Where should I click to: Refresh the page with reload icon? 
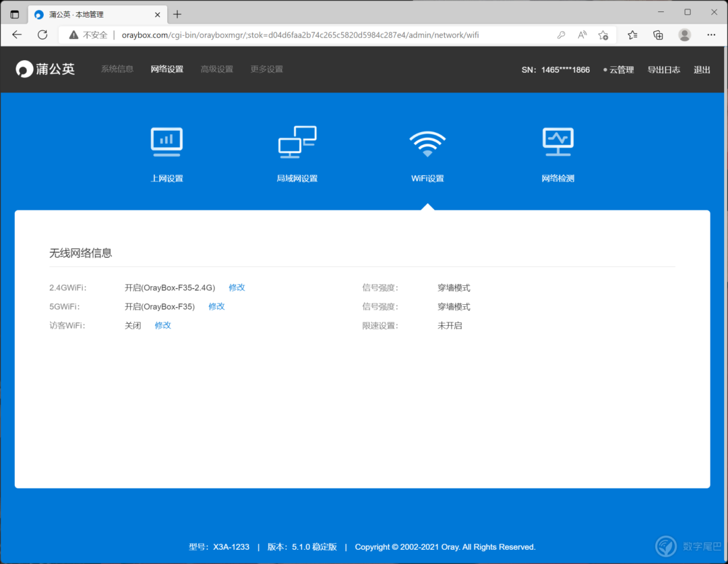[42, 35]
